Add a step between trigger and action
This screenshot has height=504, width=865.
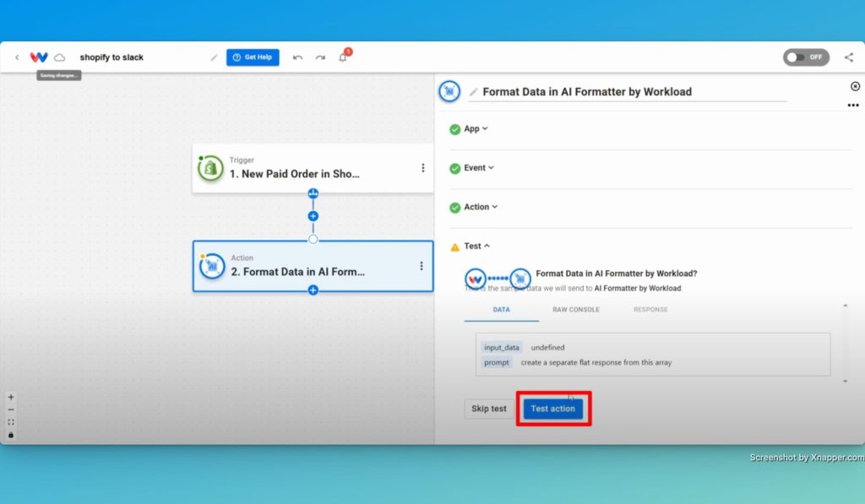313,216
